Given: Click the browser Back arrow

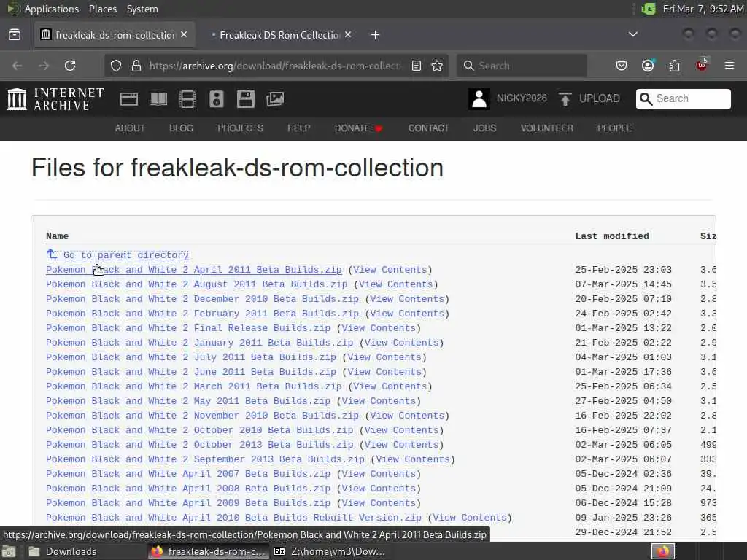Looking at the screenshot, I should (x=18, y=66).
